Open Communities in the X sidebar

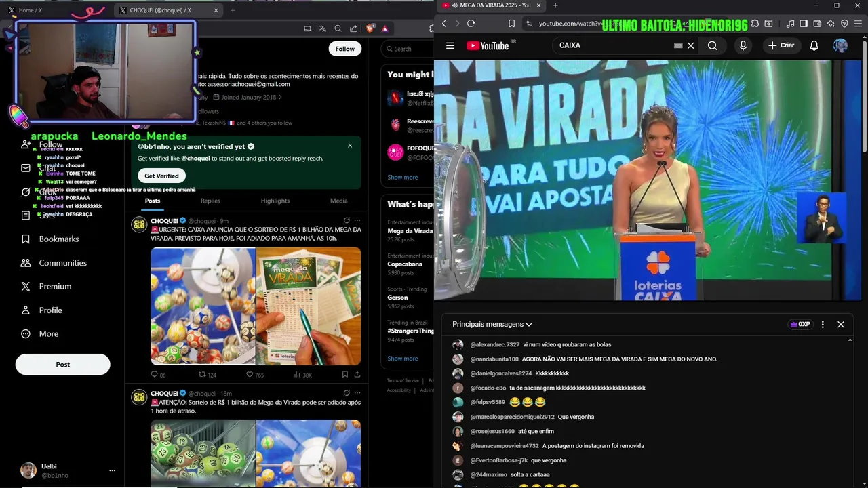pos(54,262)
